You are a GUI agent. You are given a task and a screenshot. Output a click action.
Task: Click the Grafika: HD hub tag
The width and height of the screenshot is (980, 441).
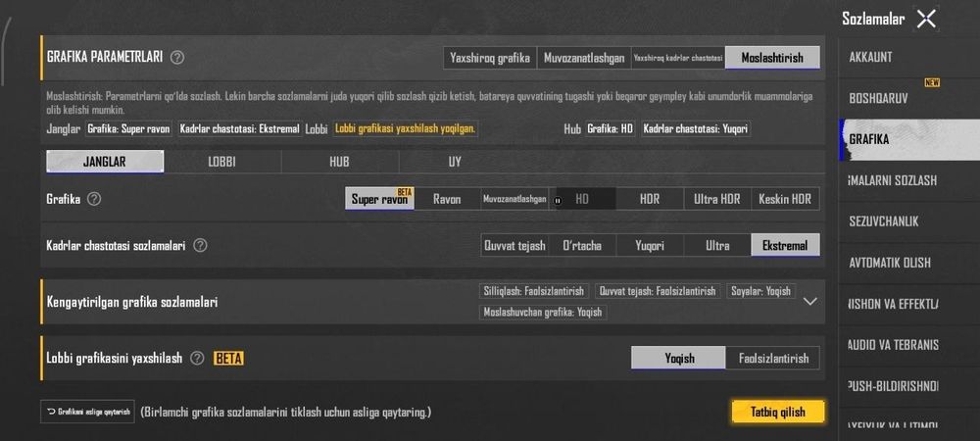[611, 129]
